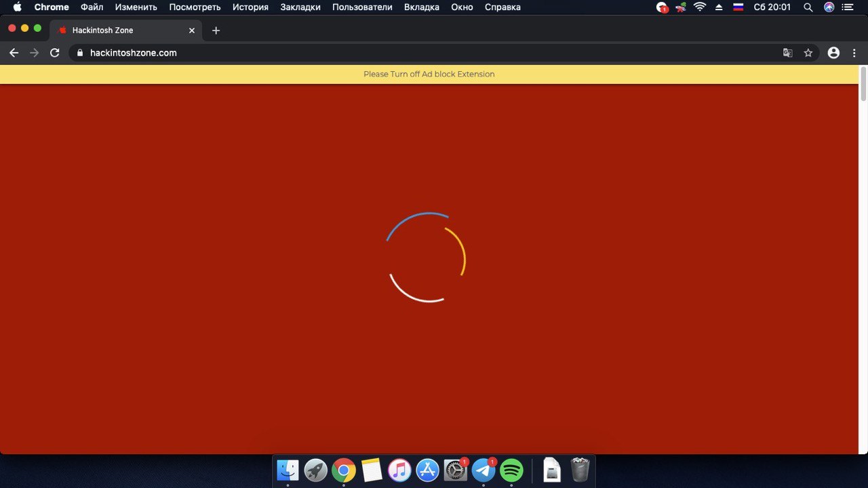This screenshot has width=868, height=488.
Task: Open Google Chrome from the Dock
Action: pyautogui.click(x=344, y=470)
